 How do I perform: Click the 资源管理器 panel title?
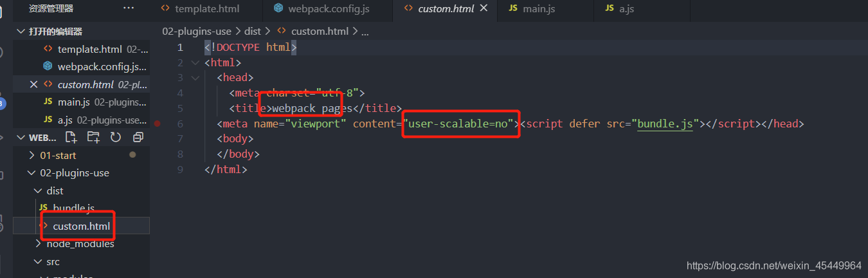pyautogui.click(x=51, y=8)
